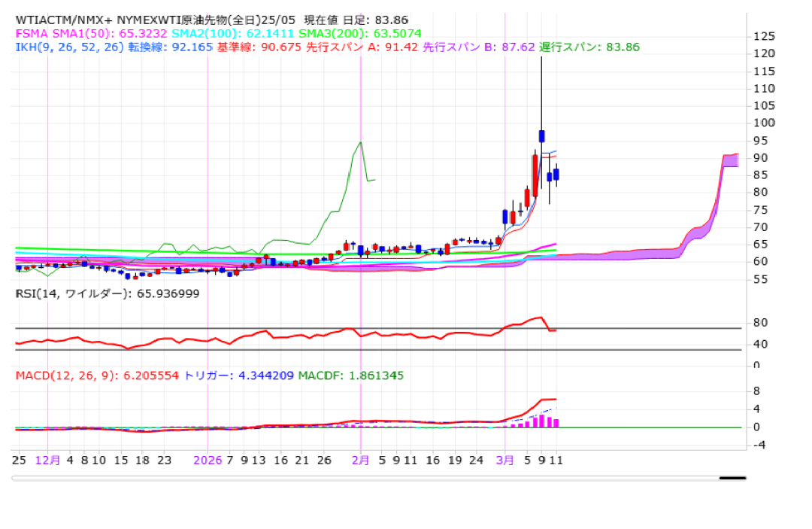Click the 2月 month marker on the time axis
This screenshot has height=529, width=812.
361,460
